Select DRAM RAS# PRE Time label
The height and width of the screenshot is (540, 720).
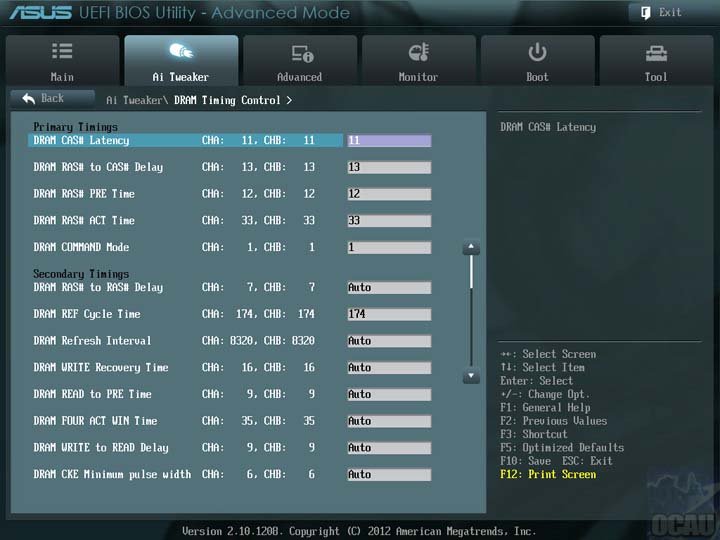click(84, 194)
